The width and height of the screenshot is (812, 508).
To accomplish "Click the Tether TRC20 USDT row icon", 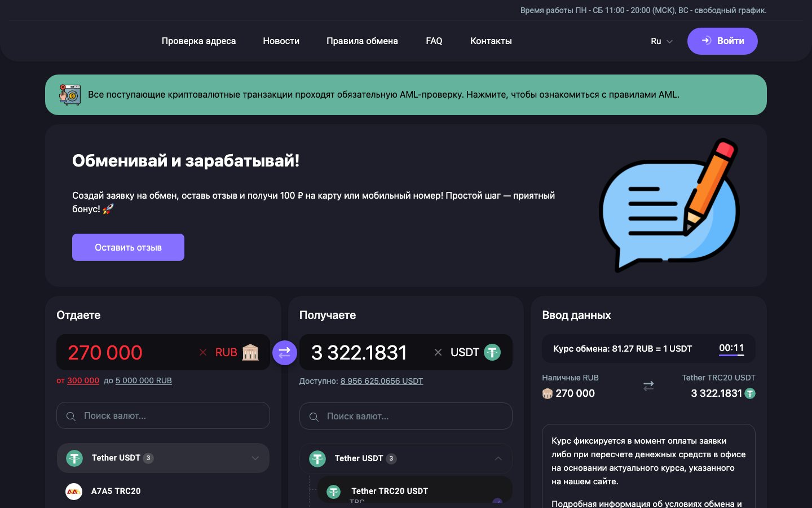I will coord(334,492).
